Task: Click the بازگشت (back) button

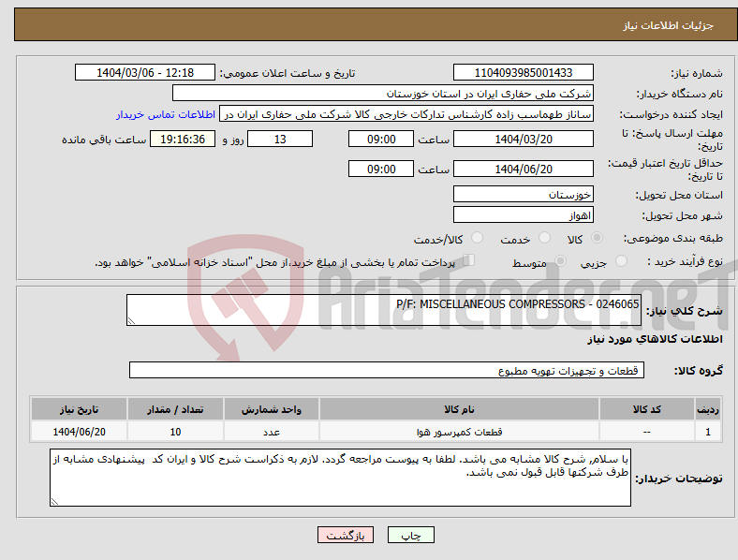Action: 346,535
